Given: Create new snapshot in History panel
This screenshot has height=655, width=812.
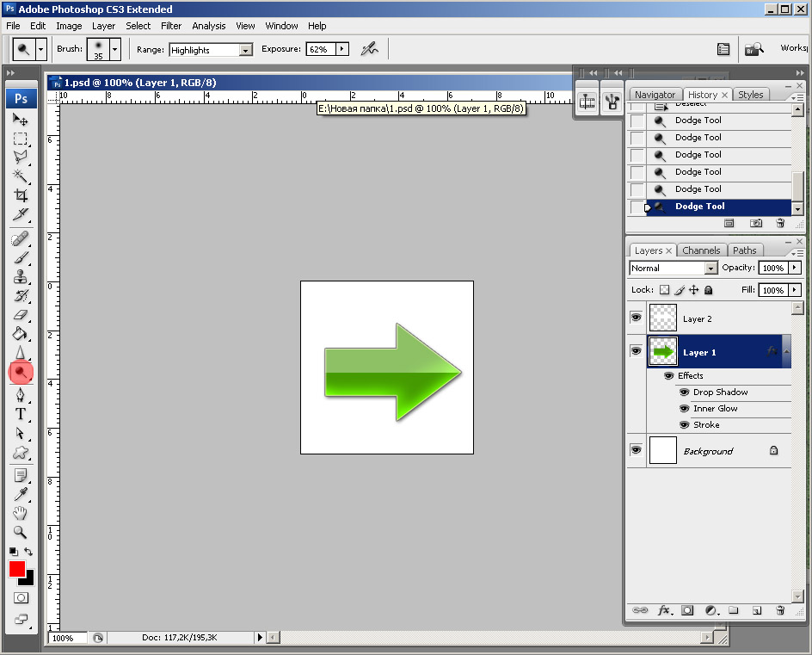Looking at the screenshot, I should (756, 223).
